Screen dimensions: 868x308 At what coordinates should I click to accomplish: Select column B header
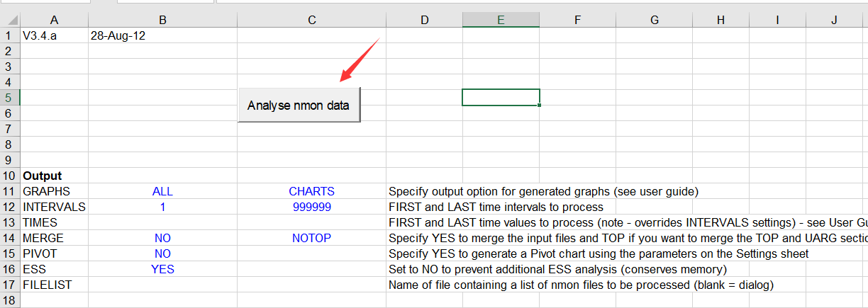162,21
